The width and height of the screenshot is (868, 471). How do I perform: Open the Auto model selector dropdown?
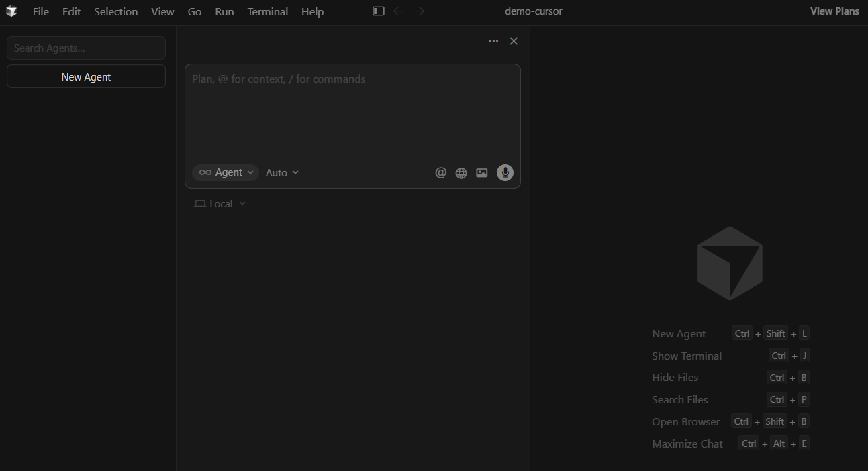click(x=281, y=172)
